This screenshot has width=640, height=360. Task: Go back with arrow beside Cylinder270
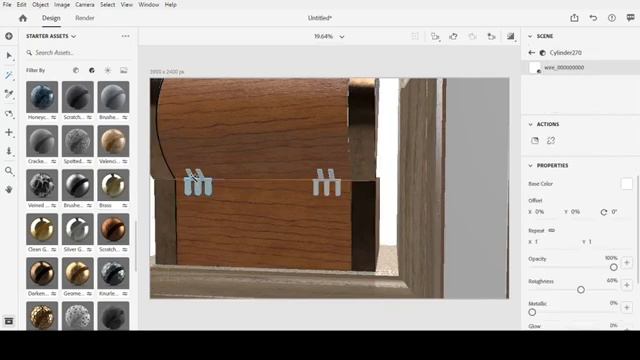531,53
